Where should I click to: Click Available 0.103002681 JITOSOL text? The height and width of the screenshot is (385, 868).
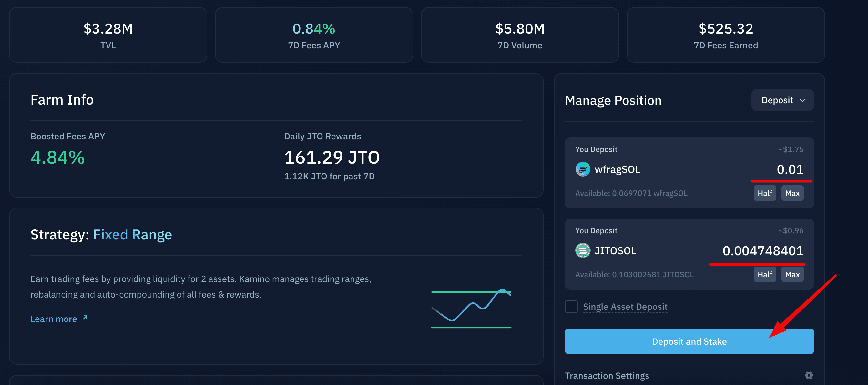point(634,275)
